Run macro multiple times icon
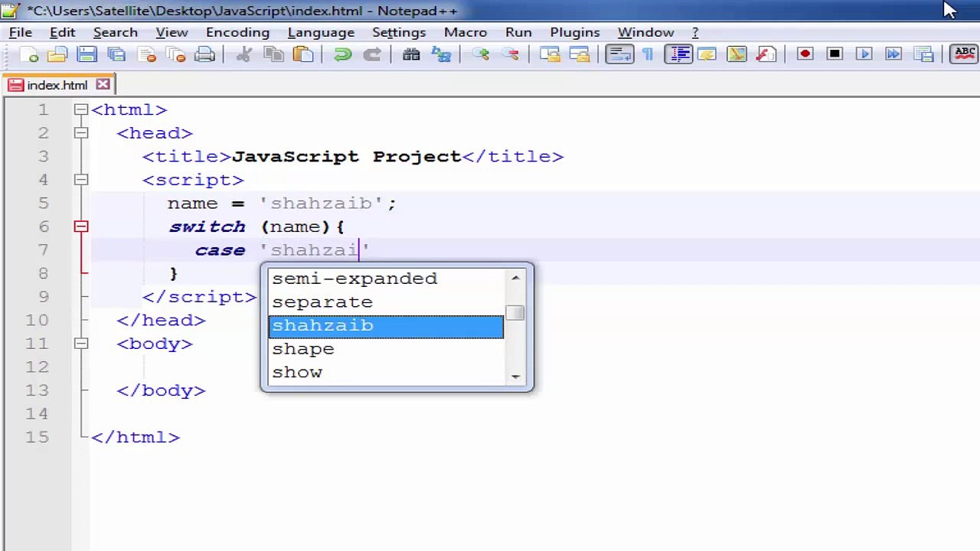 [893, 54]
